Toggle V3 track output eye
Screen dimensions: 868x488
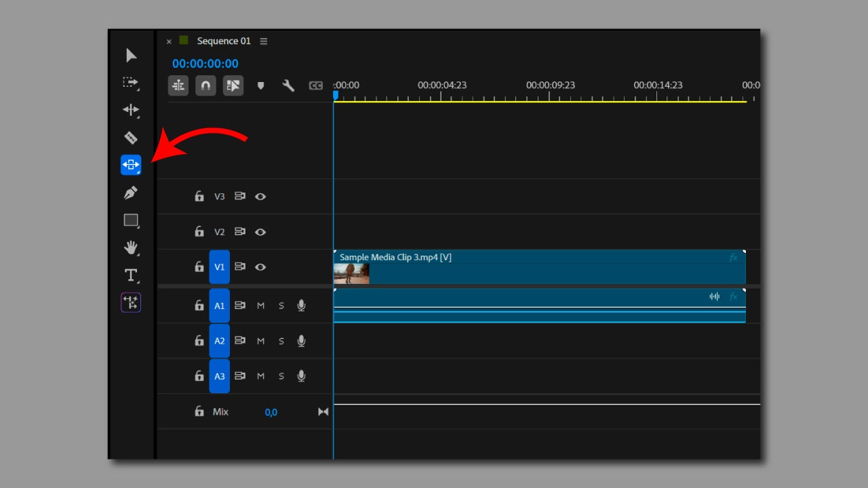(x=260, y=197)
